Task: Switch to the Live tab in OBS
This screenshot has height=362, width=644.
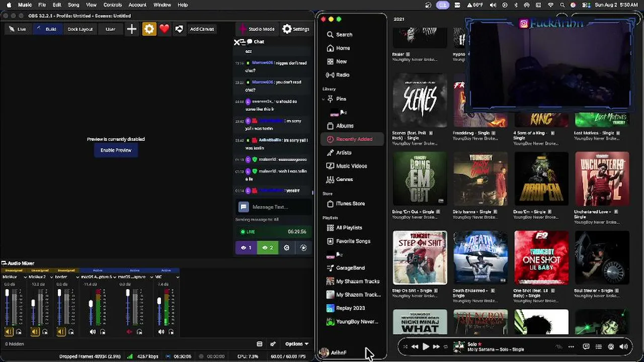Action: tap(17, 29)
